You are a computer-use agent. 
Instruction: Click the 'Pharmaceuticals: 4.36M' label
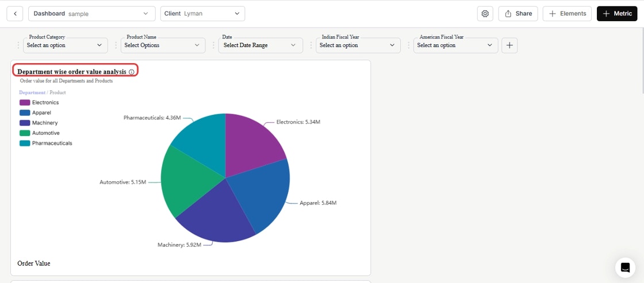click(x=152, y=117)
